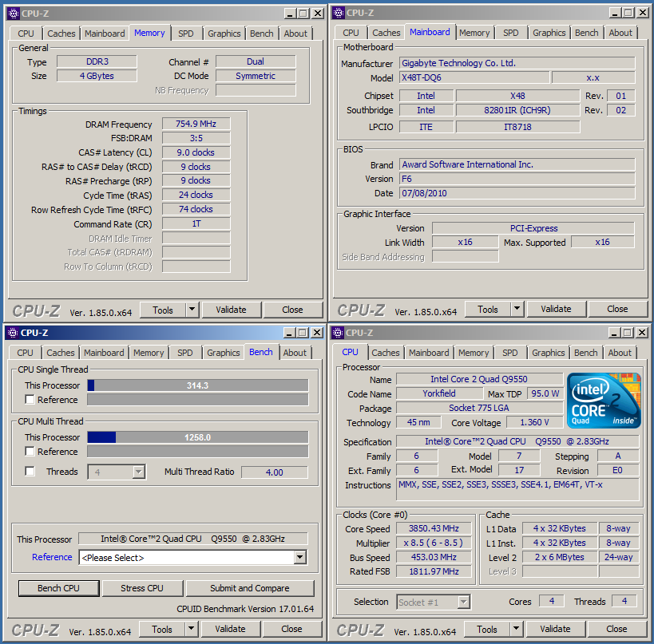Image resolution: width=654 pixels, height=644 pixels.
Task: Click the CPU-Z app icon in the Memory window title bar
Action: click(x=14, y=14)
